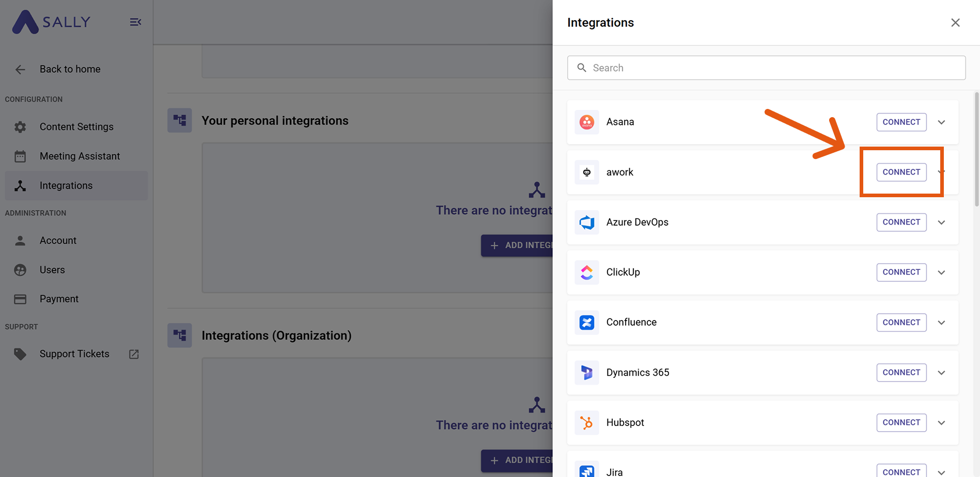980x477 pixels.
Task: Click the Sally logo in sidebar
Action: point(51,22)
